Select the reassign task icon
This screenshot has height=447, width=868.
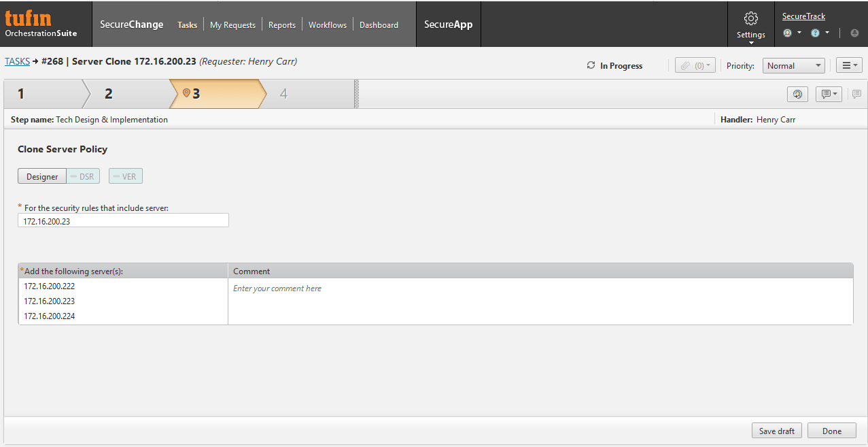tap(797, 94)
